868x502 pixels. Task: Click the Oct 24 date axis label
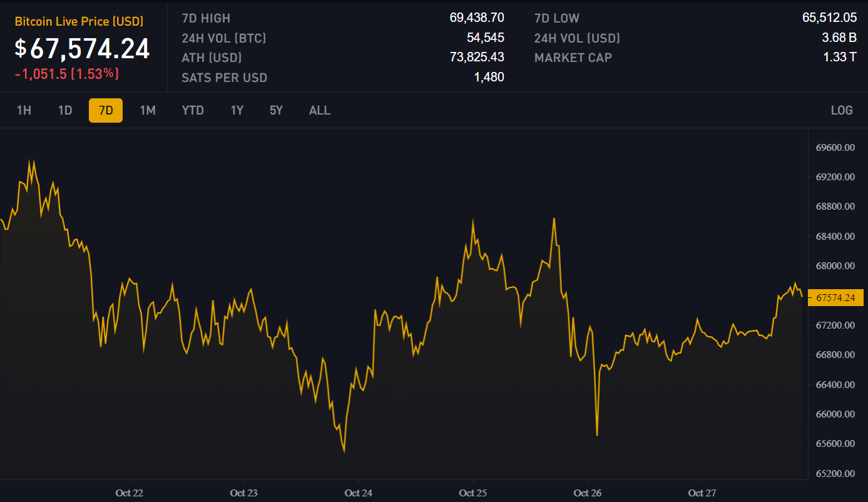[x=358, y=493]
